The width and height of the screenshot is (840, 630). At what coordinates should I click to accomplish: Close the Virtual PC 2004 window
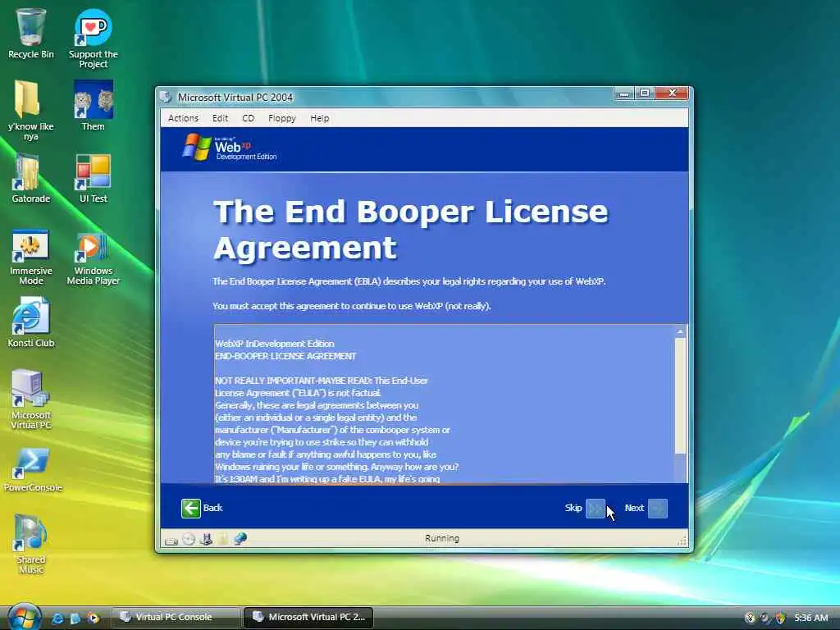(673, 94)
